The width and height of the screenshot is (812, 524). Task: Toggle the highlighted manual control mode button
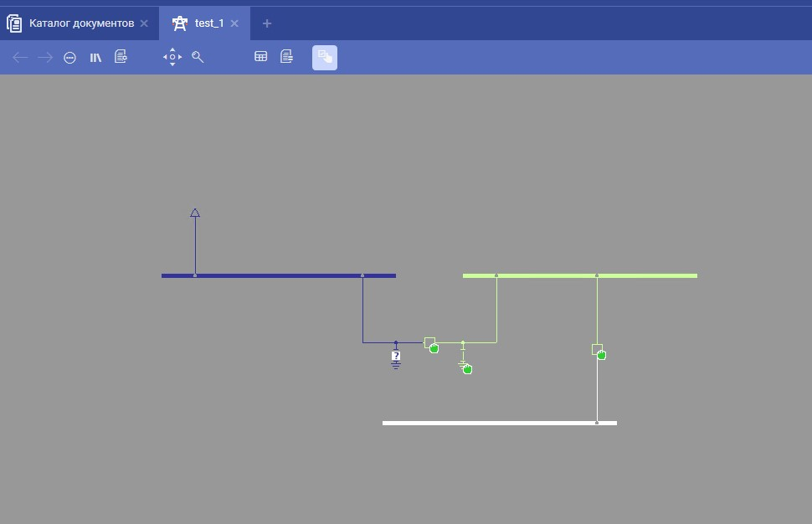[x=325, y=58]
